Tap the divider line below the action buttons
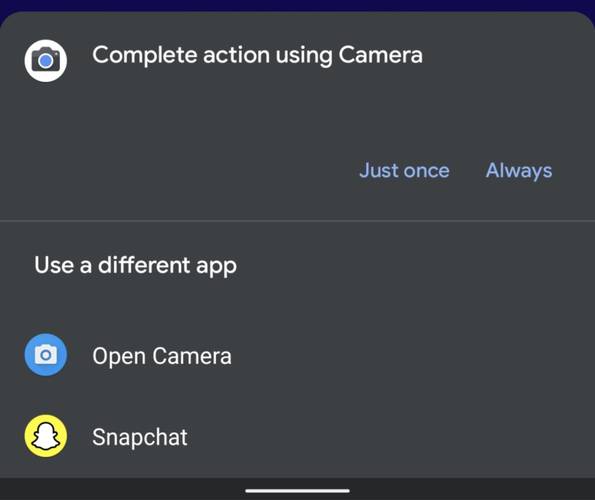 coord(298,220)
